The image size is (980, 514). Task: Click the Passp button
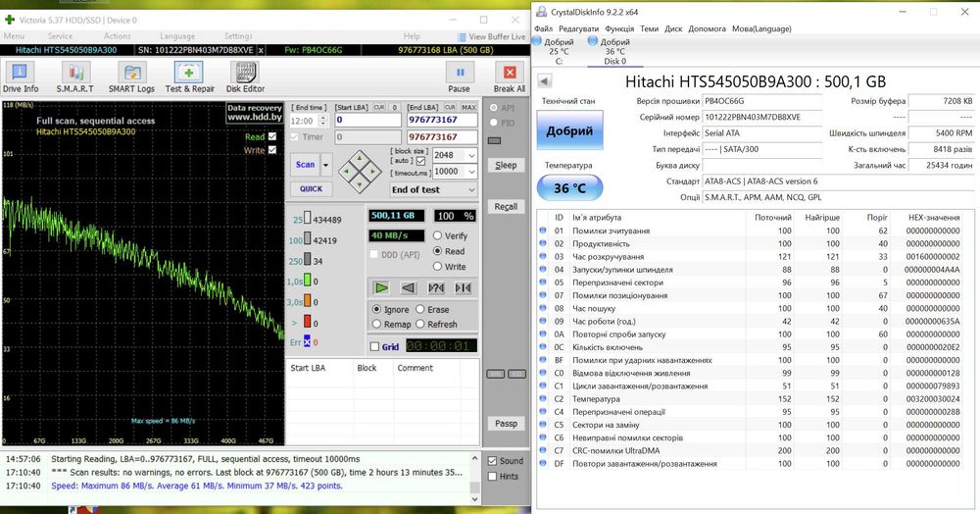pyautogui.click(x=506, y=424)
